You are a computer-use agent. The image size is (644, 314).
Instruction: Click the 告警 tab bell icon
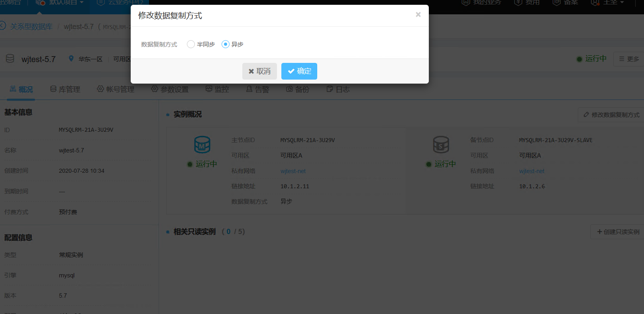[x=249, y=89]
